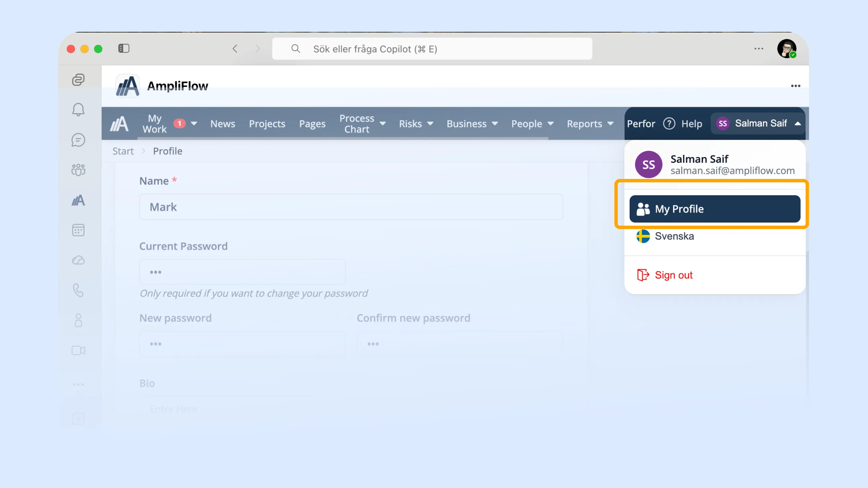This screenshot has height=488, width=868.
Task: Open the Activity bell icon in sidebar
Action: click(78, 109)
